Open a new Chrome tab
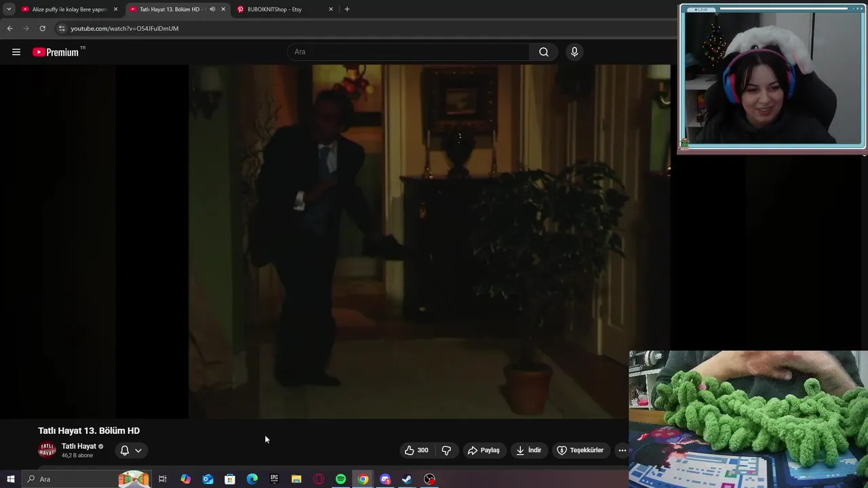This screenshot has width=868, height=488. [x=347, y=9]
